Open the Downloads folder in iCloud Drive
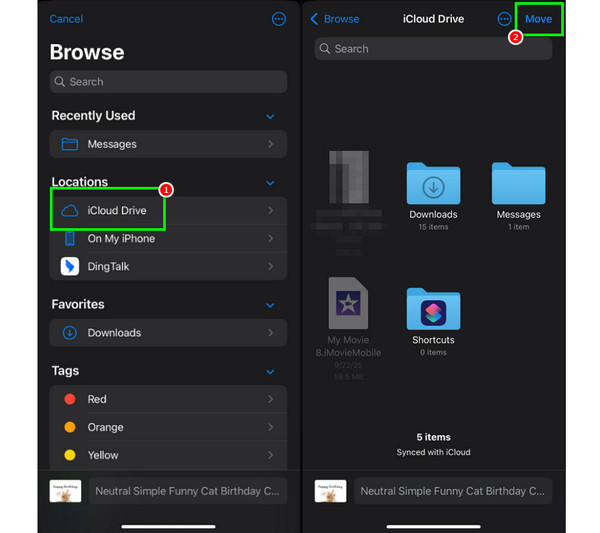Image resolution: width=600 pixels, height=533 pixels. click(x=433, y=196)
